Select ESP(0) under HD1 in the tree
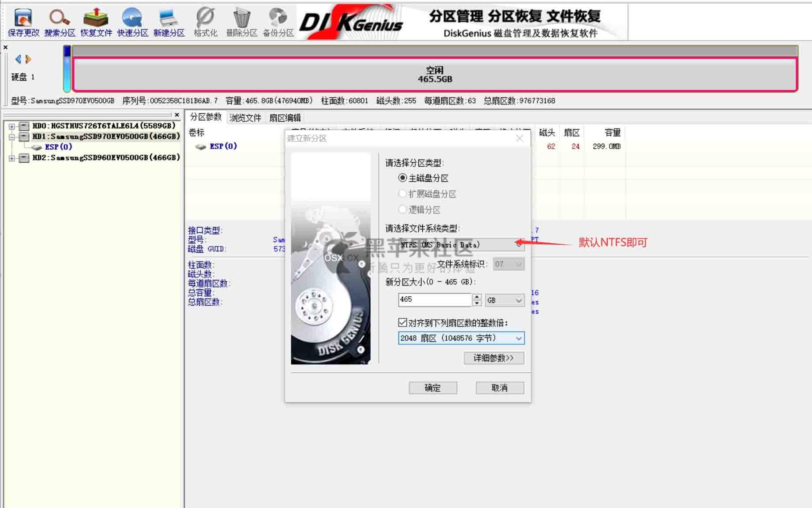The height and width of the screenshot is (508, 812). click(59, 147)
